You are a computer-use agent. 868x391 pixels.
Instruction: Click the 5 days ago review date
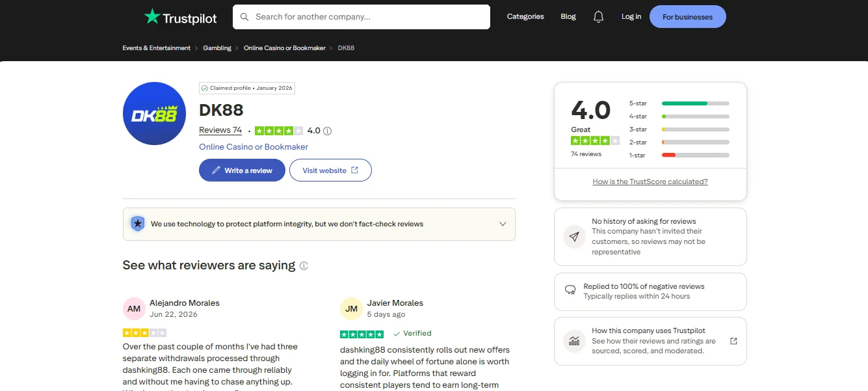click(386, 314)
